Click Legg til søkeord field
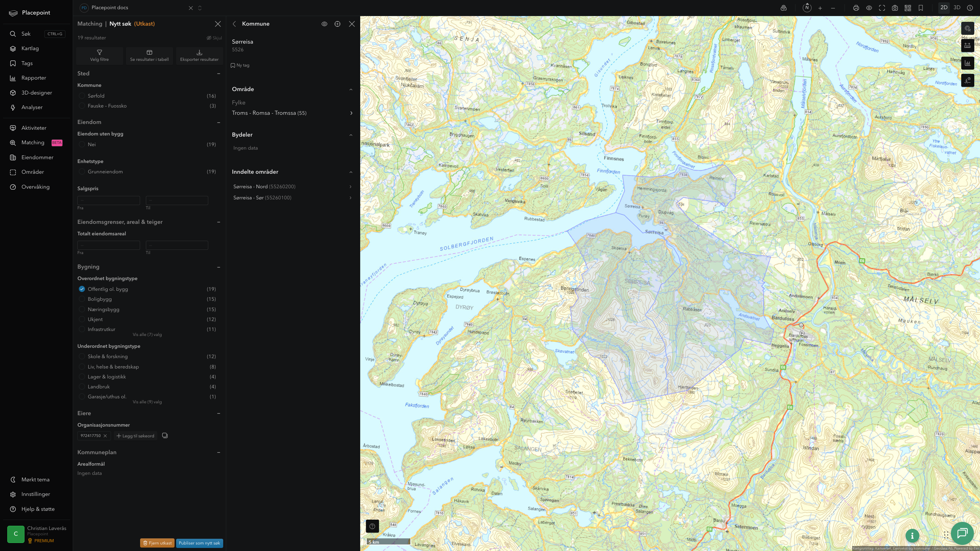This screenshot has height=551, width=980. (x=136, y=436)
